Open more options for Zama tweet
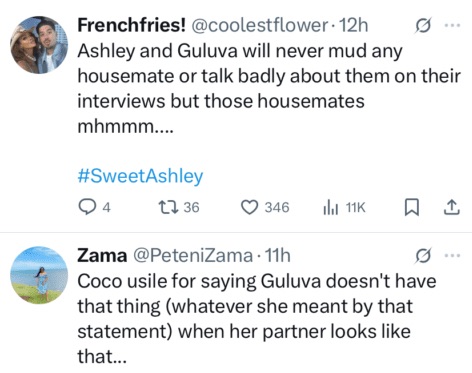 tap(453, 256)
